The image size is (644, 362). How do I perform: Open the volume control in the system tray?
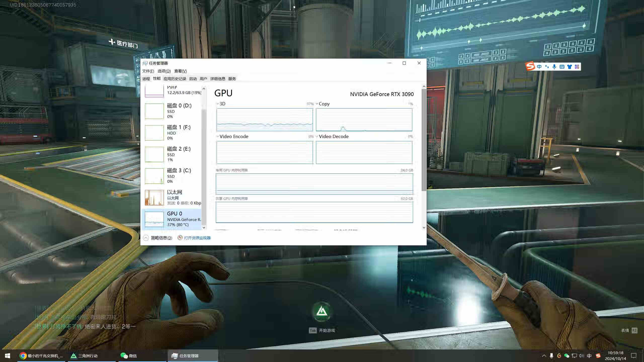pyautogui.click(x=581, y=356)
